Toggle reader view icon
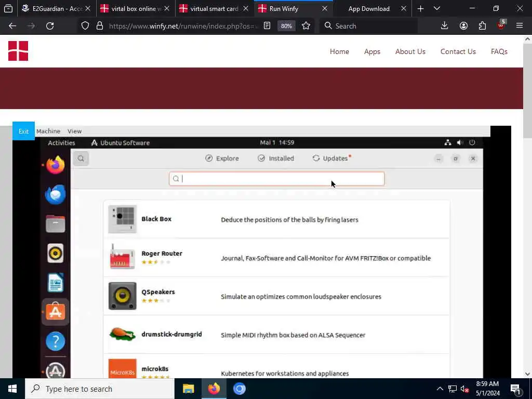Viewport: 532px width, 399px height. pos(267,26)
